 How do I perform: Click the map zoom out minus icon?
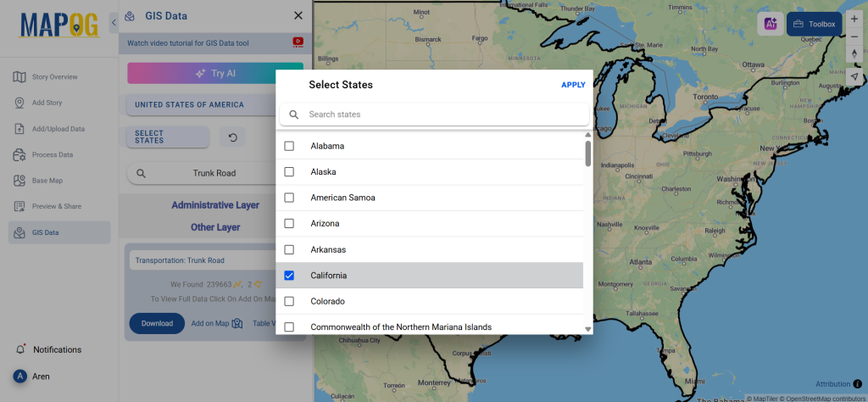[x=854, y=36]
